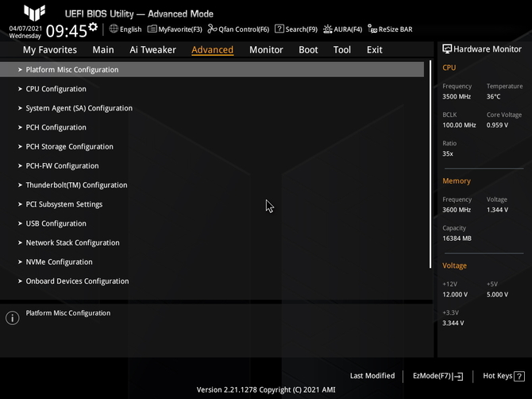Viewport: 532px width, 399px height.
Task: Click memory frequency value 3600 MHz
Action: pos(457,210)
